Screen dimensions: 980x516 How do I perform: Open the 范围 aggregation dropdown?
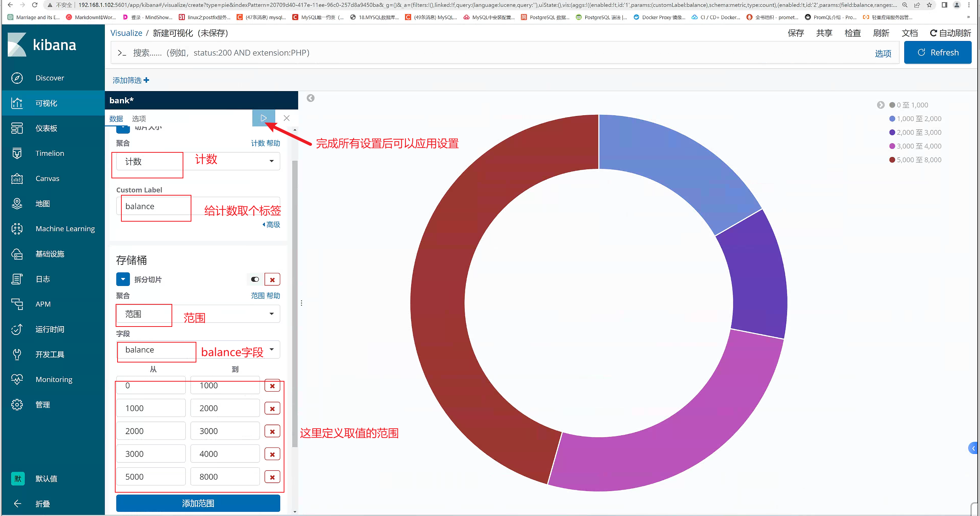tap(198, 314)
